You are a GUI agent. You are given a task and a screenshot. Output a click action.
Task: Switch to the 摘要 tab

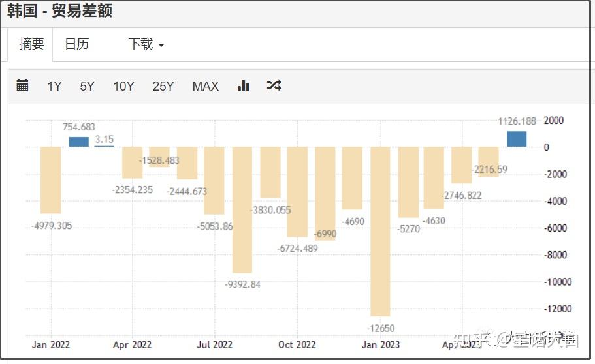pos(31,44)
